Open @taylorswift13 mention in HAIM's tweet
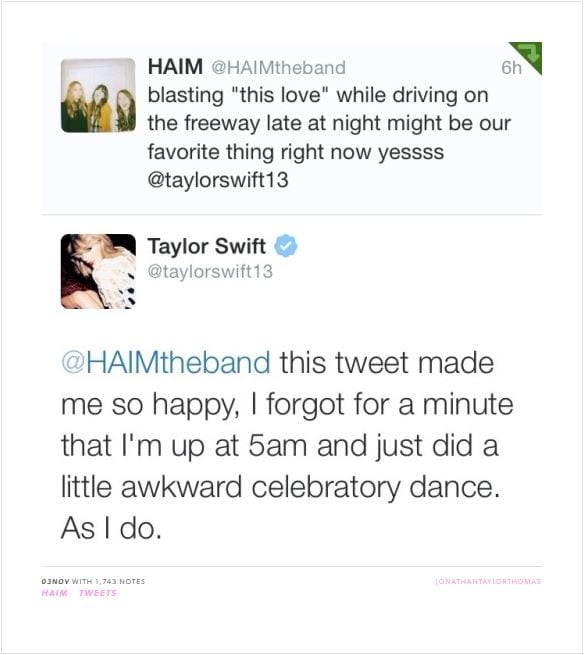Image resolution: width=587 pixels, height=655 pixels. coord(218,180)
